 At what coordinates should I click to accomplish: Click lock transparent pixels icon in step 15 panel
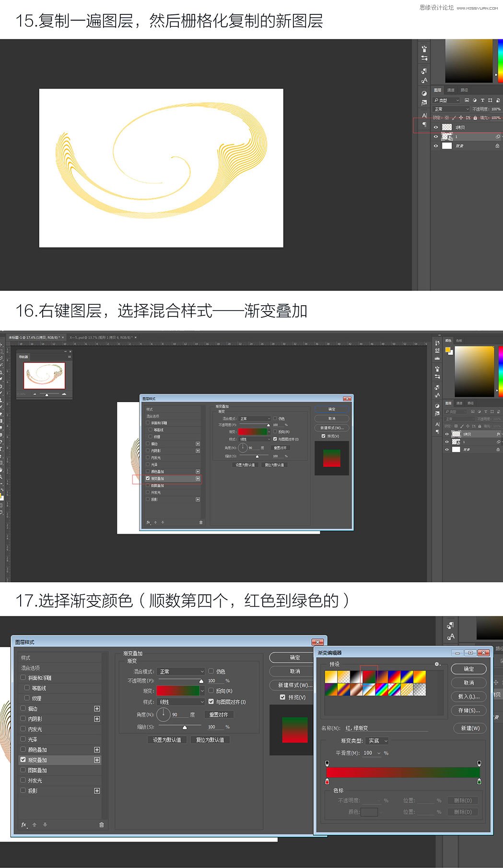pyautogui.click(x=447, y=117)
